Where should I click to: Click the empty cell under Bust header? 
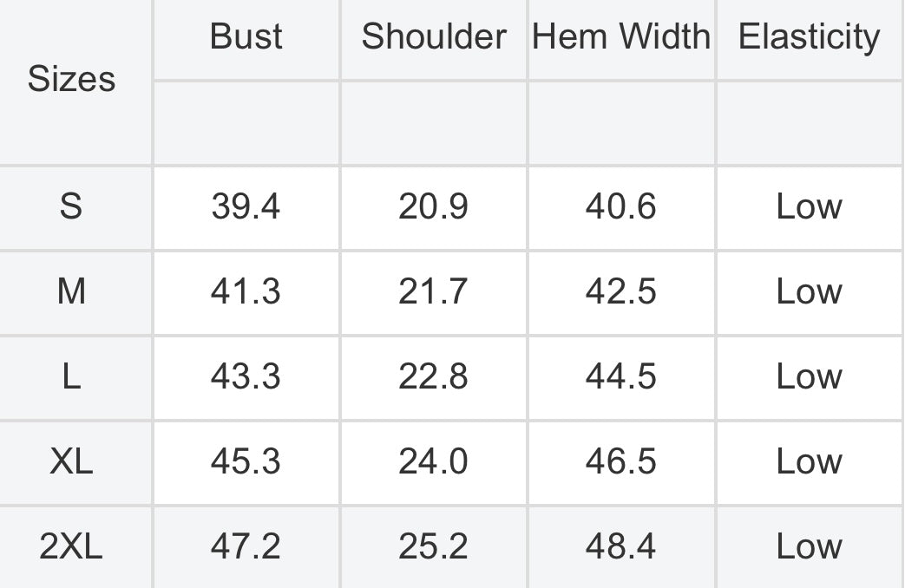246,123
